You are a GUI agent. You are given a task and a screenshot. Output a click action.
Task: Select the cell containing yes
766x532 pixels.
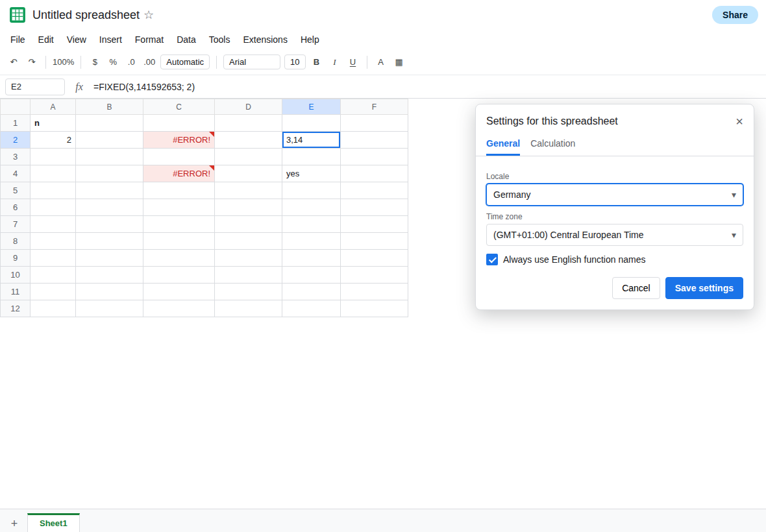pos(311,174)
